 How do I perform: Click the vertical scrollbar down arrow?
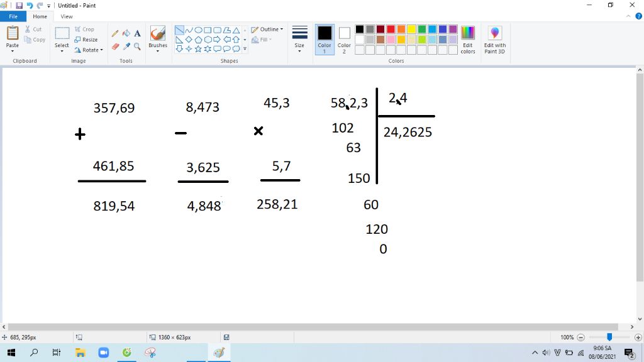coord(640,319)
